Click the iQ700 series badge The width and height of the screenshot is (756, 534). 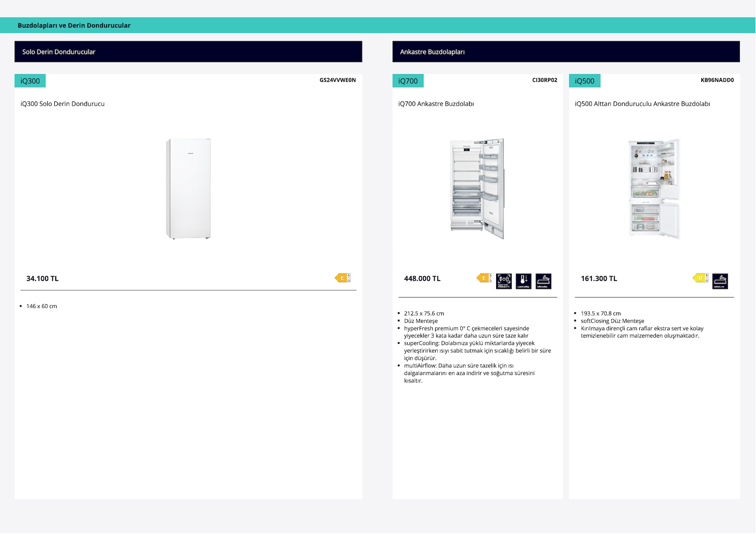pos(408,81)
